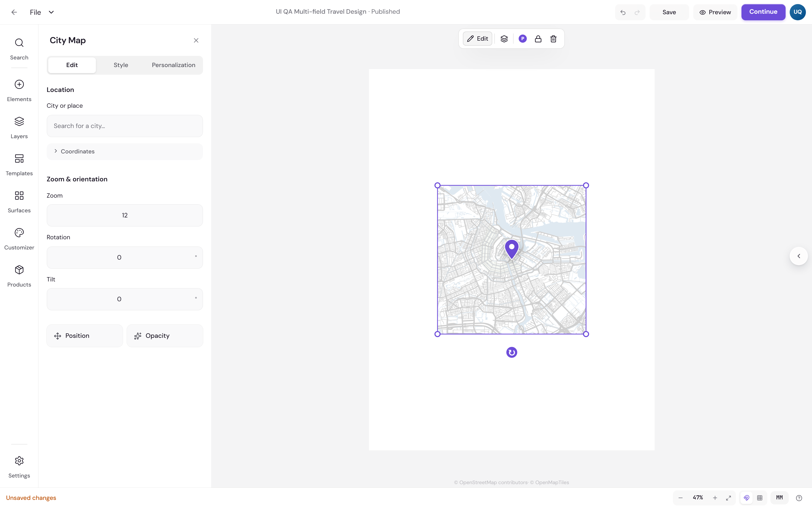Delete the element with trash icon

pos(553,39)
